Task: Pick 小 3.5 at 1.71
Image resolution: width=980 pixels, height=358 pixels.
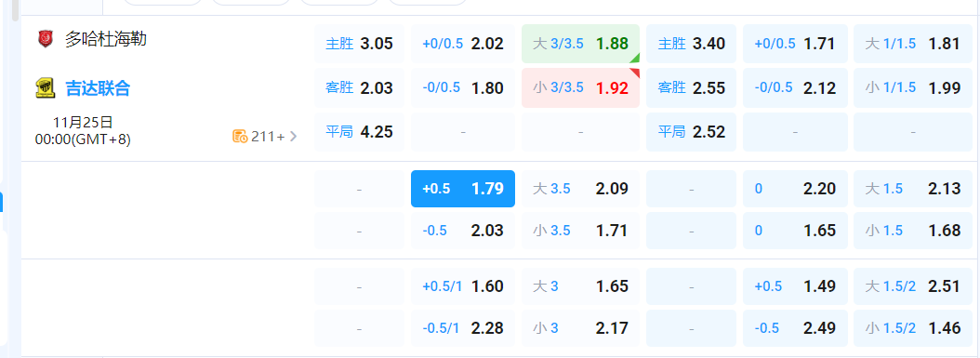Action: pyautogui.click(x=580, y=231)
